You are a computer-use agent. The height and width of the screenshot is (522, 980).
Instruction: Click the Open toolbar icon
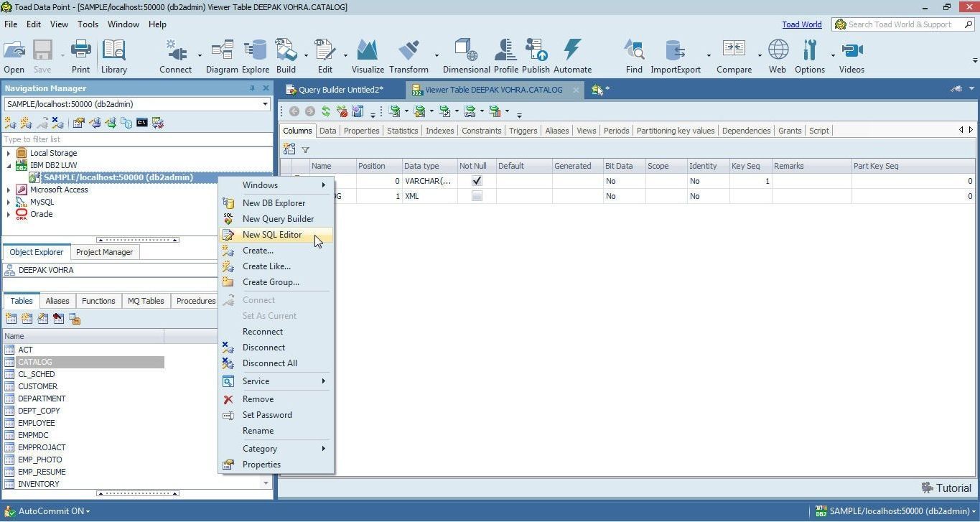[x=14, y=57]
